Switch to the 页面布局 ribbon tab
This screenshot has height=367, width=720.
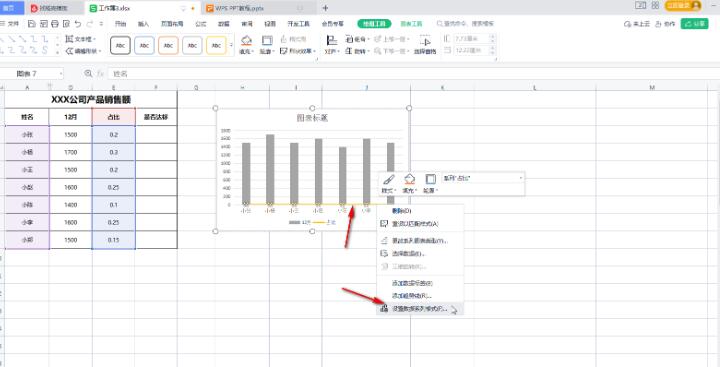[x=172, y=24]
